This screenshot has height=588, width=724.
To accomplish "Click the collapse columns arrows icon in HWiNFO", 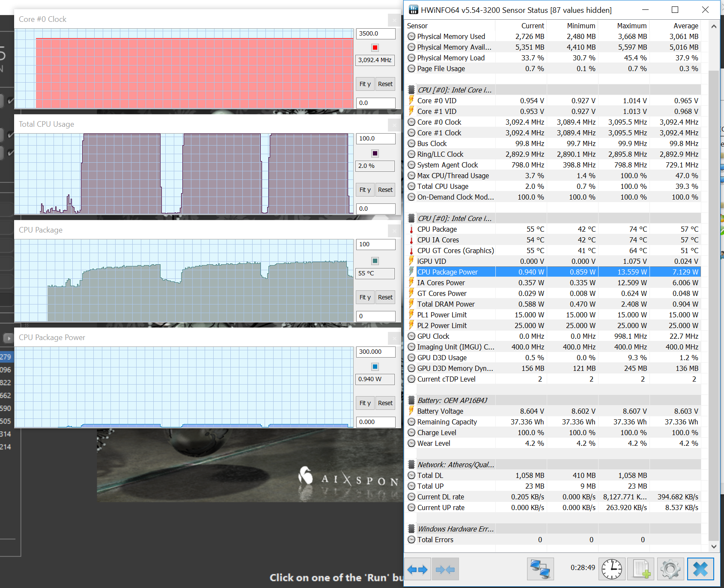I will [x=445, y=569].
